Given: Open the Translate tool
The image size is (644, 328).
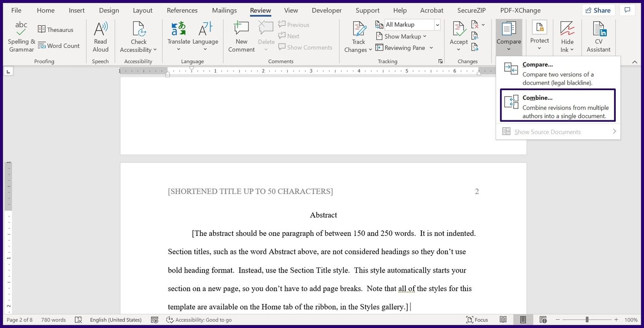Looking at the screenshot, I should (179, 34).
